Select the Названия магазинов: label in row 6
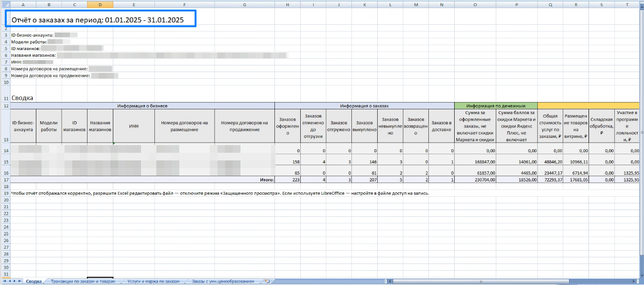 [34, 55]
